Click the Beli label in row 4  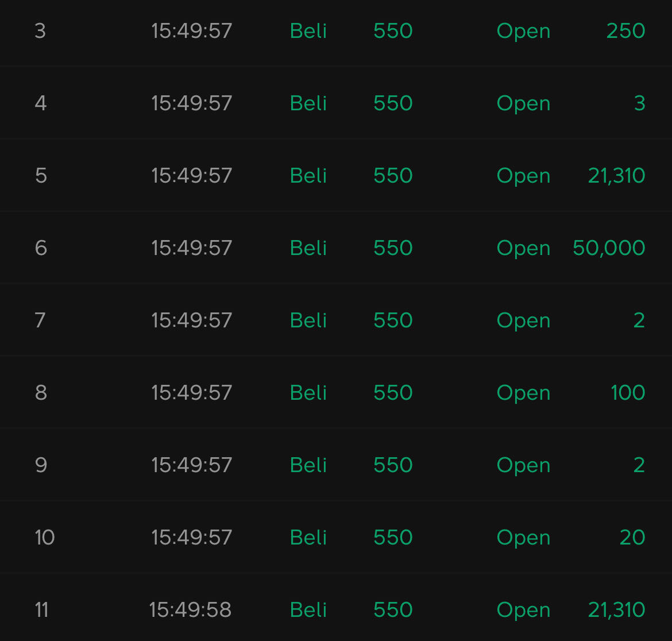(x=308, y=103)
